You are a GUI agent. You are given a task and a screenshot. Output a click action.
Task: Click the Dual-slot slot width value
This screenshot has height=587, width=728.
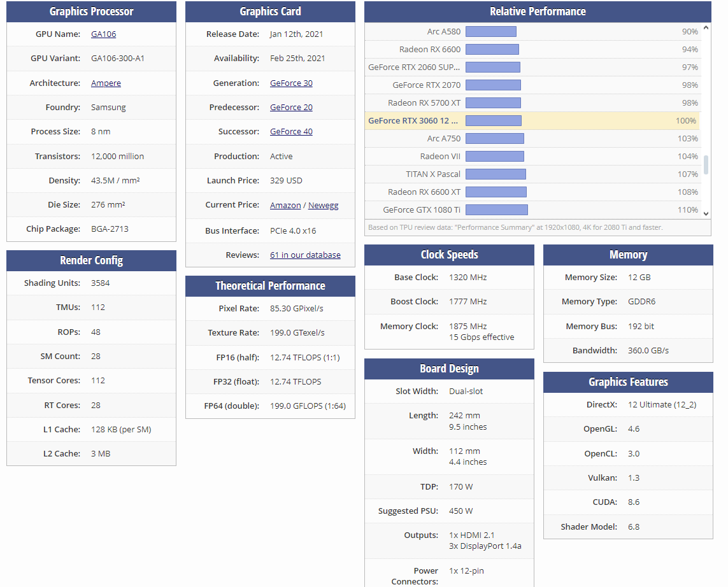tap(466, 392)
